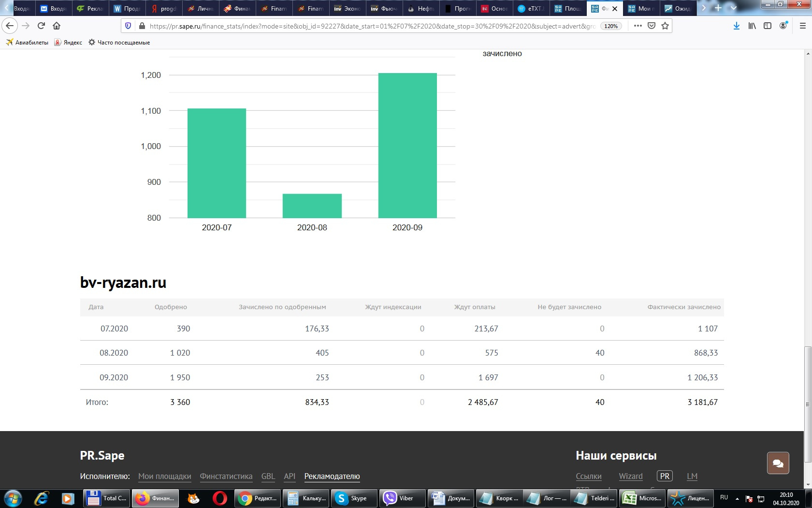The height and width of the screenshot is (508, 812).
Task: Open the LM service link
Action: [x=692, y=476]
